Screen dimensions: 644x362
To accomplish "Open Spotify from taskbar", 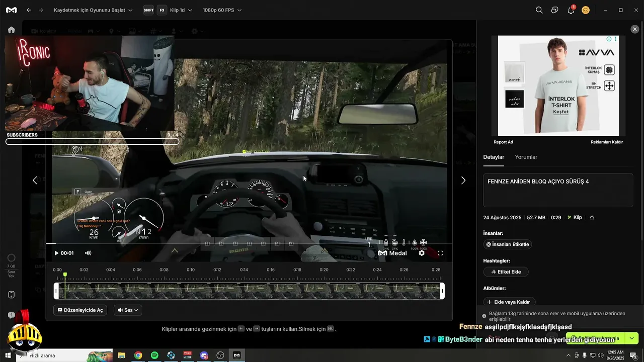I will 154,355.
